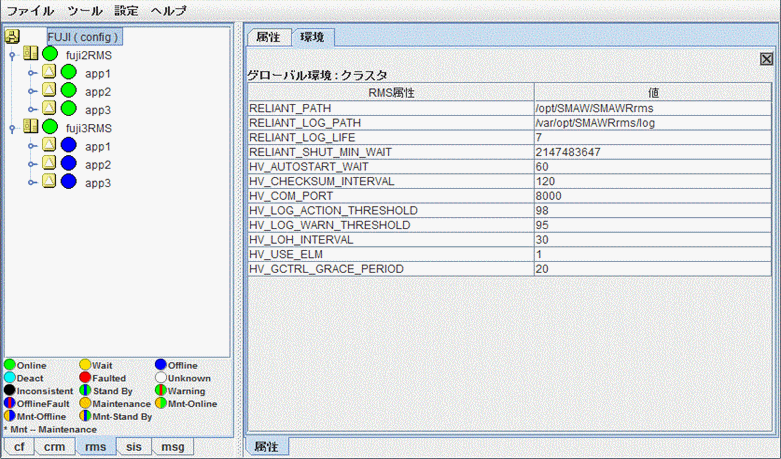This screenshot has height=459, width=781.
Task: Click the FUJI cluster root icon
Action: point(12,36)
